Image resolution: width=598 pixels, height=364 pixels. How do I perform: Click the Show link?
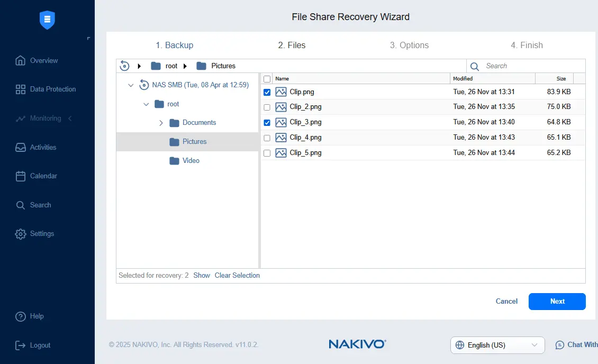coord(202,276)
